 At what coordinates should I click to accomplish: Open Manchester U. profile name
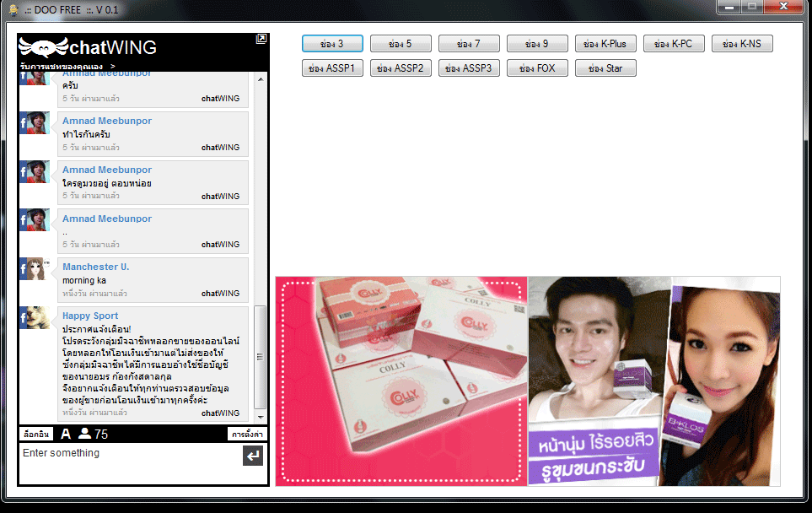coord(96,267)
